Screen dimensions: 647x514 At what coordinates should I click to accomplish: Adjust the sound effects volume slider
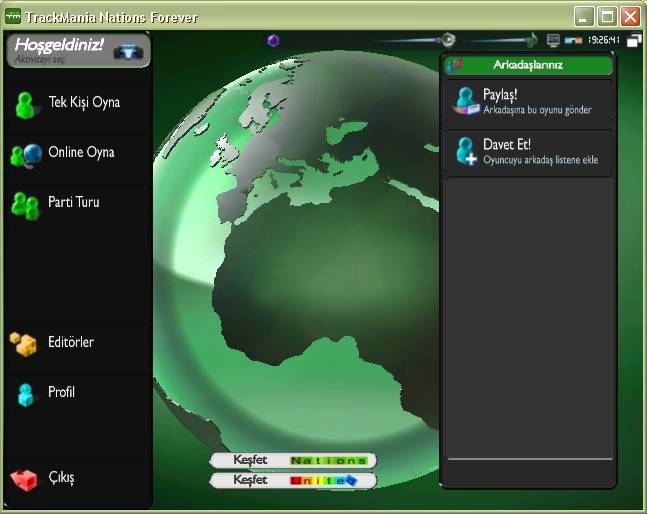pos(409,40)
